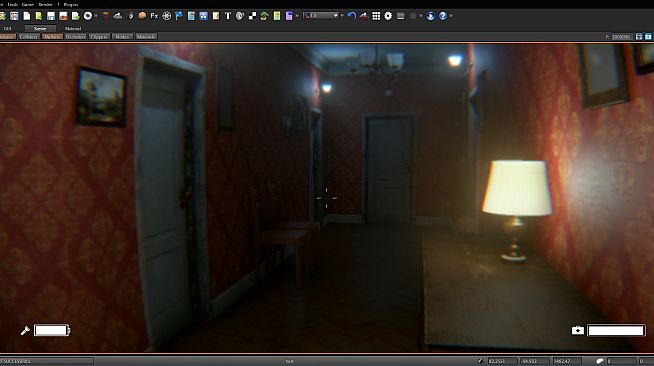Click the red terrain icon
The image size is (654, 366).
point(364,16)
